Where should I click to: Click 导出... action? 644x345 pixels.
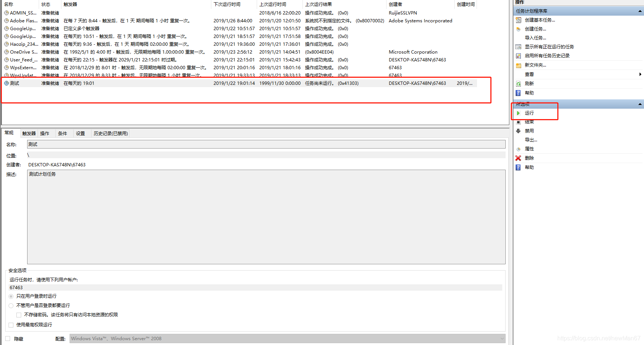click(x=531, y=140)
